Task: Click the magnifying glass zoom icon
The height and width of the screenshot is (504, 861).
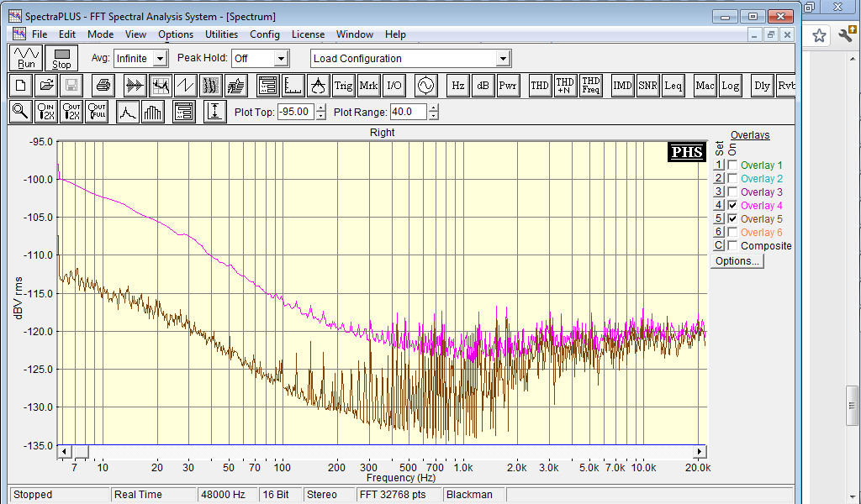Action: tap(20, 112)
